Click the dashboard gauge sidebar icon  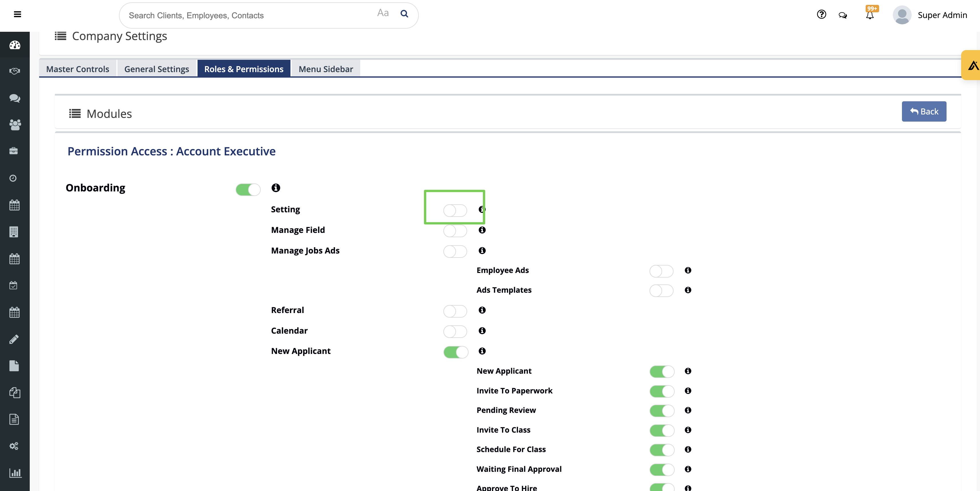(15, 45)
